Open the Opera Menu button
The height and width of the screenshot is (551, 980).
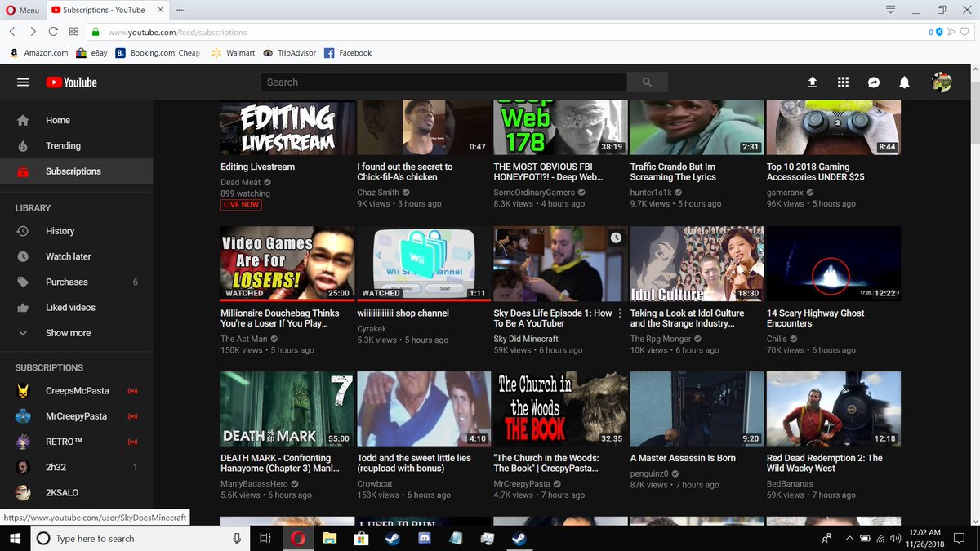tap(23, 10)
